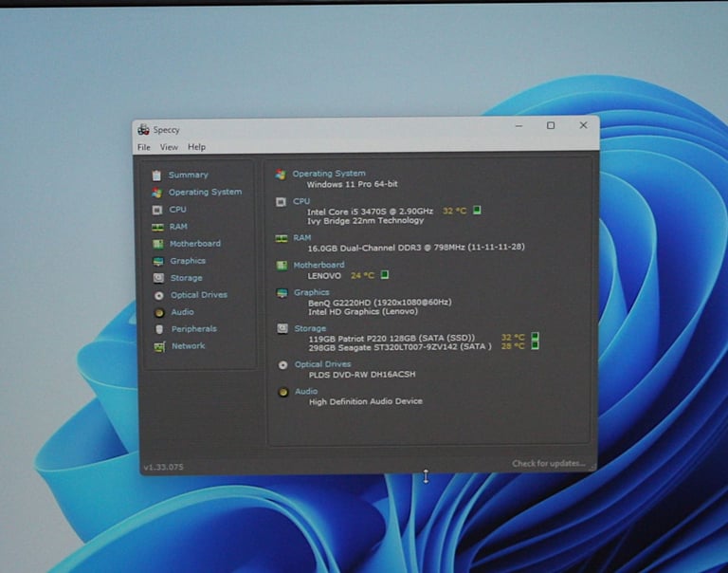The image size is (728, 573).
Task: Click the Audio speaker icon in sidebar
Action: tap(159, 313)
